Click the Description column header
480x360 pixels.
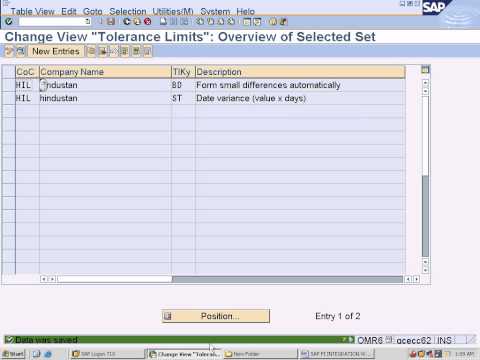click(x=300, y=72)
